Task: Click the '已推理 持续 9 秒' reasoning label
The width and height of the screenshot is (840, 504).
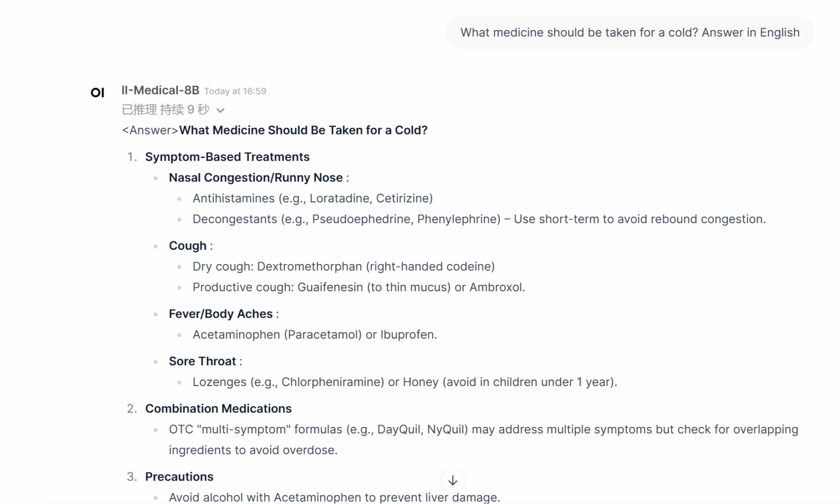Action: click(165, 110)
